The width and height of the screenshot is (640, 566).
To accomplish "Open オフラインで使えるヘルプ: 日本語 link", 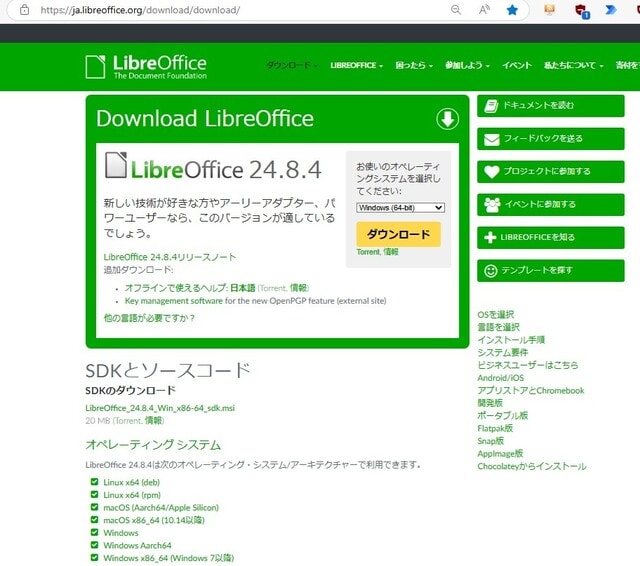I will click(x=190, y=288).
